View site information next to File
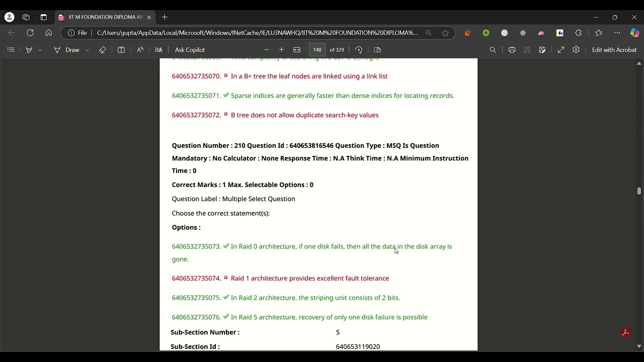The height and width of the screenshot is (362, 644). pos(71,33)
